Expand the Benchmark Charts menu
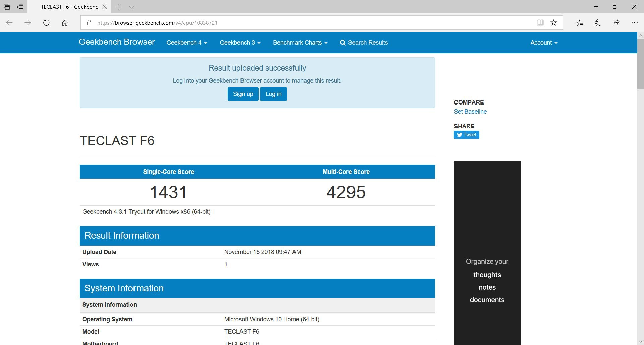Image resolution: width=644 pixels, height=345 pixels. coord(300,43)
